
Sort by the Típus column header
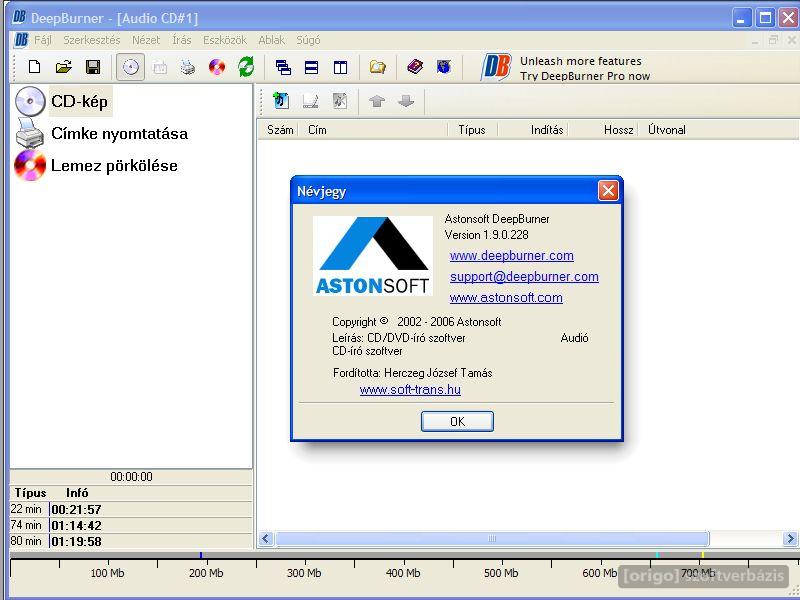pyautogui.click(x=472, y=130)
